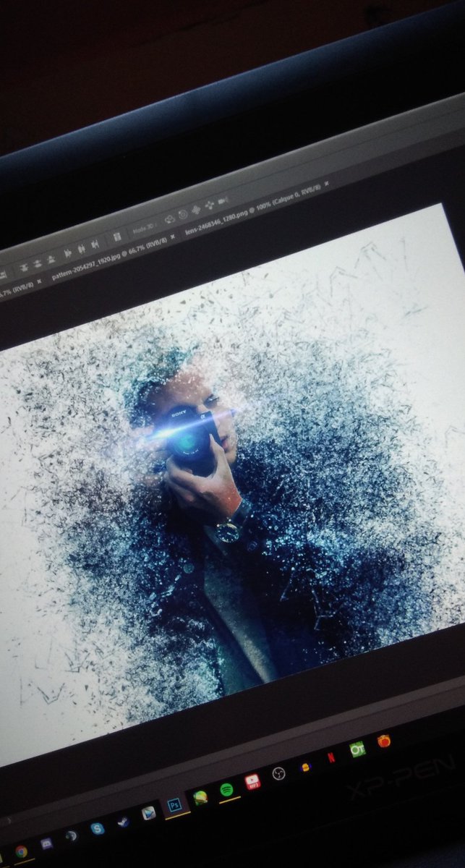
Task: Click the Auto-Align Layers icon
Action: click(x=117, y=237)
